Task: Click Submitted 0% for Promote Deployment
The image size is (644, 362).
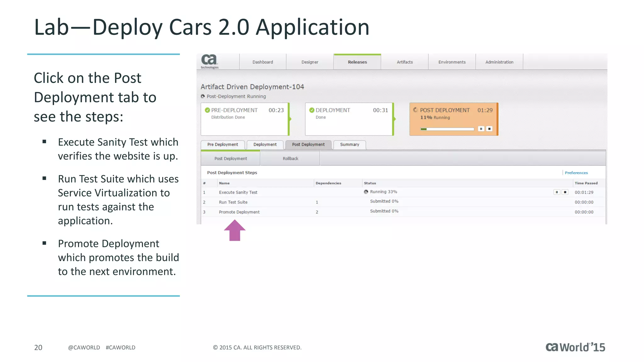Action: point(384,211)
